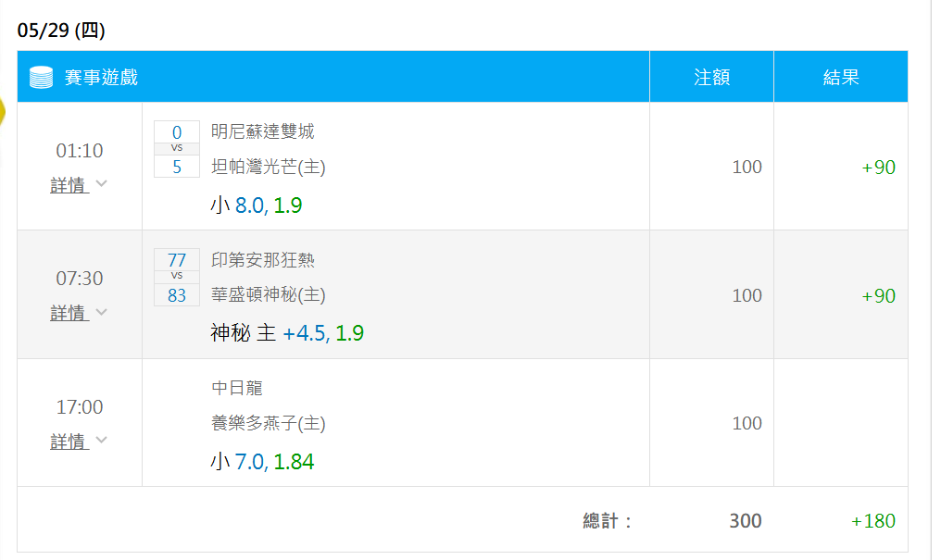Click the 總計 label

(x=607, y=520)
